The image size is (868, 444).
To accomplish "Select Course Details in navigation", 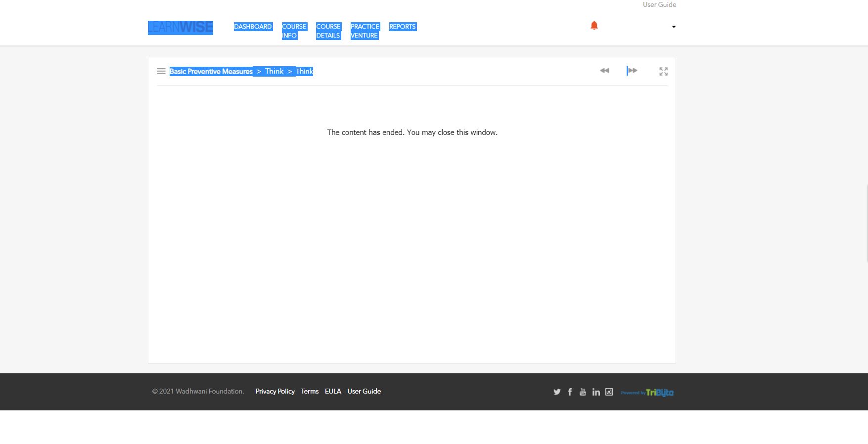I will (x=328, y=31).
